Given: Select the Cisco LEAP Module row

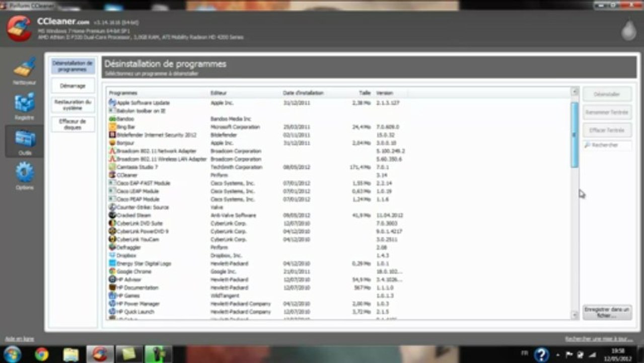Looking at the screenshot, I should click(339, 191).
